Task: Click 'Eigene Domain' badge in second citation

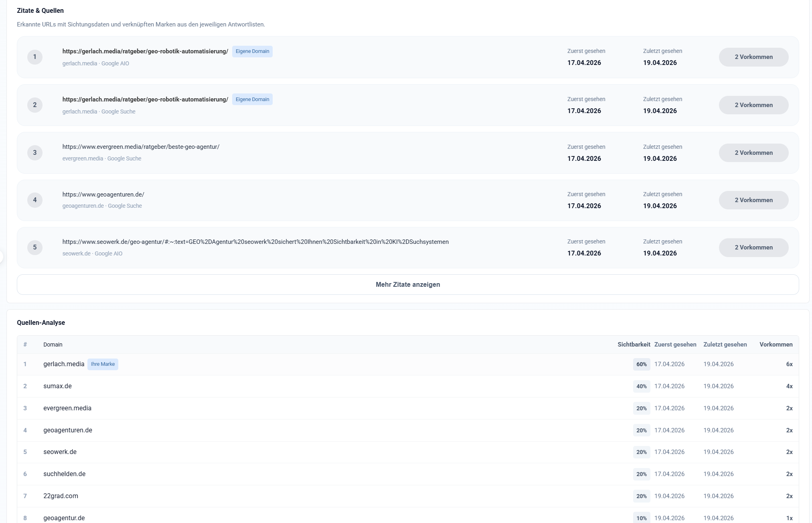Action: click(252, 99)
